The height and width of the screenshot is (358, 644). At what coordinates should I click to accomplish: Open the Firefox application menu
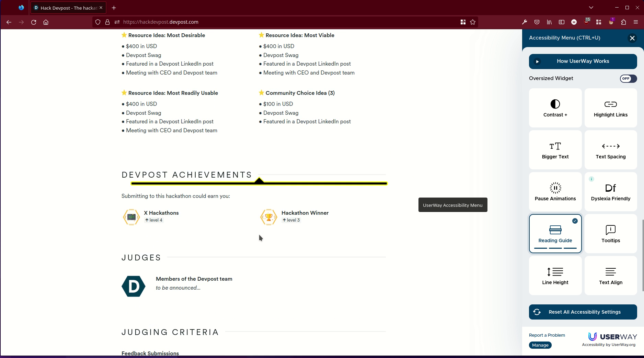[635, 22]
